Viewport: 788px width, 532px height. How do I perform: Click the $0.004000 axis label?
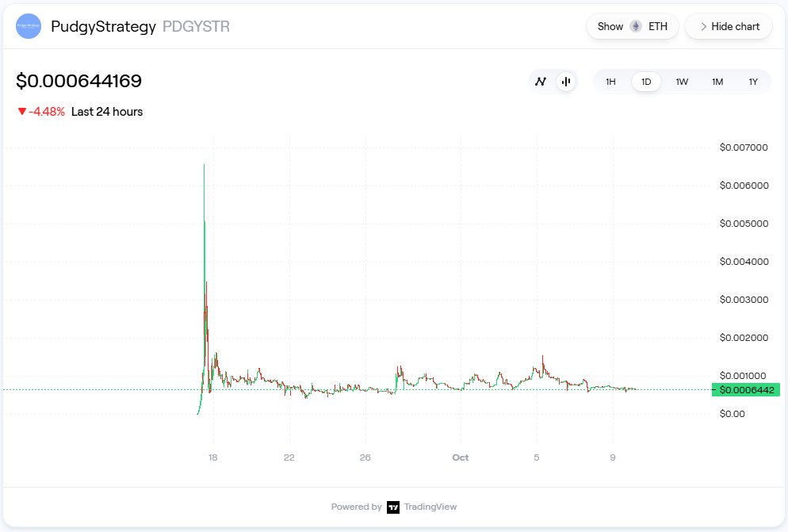pyautogui.click(x=744, y=262)
